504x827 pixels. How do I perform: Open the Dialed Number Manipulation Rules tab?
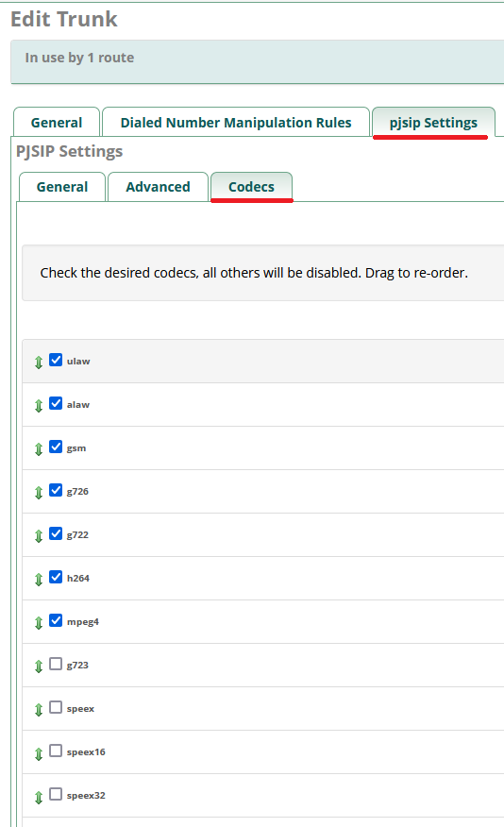click(x=236, y=123)
